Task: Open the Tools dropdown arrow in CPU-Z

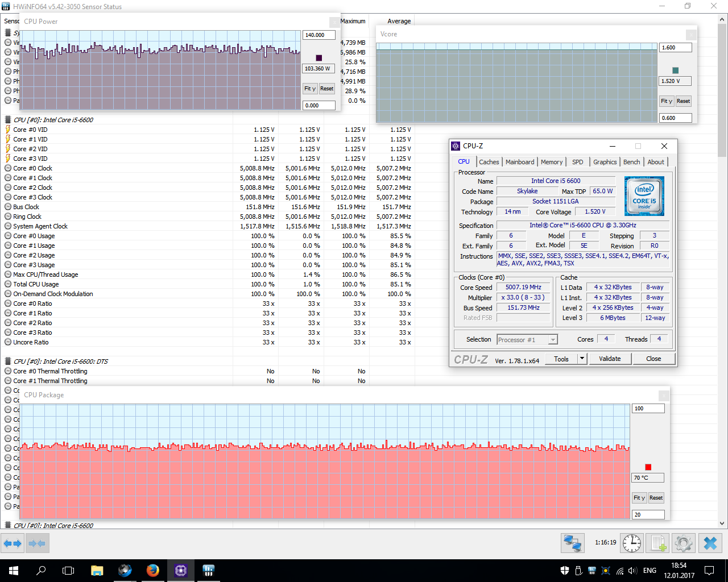Action: point(582,359)
